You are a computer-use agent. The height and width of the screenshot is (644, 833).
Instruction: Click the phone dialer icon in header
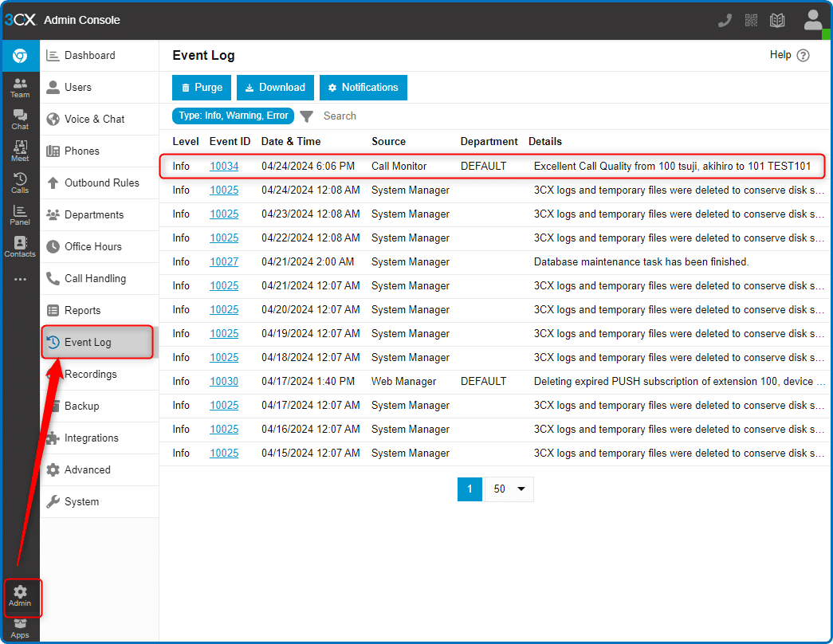pos(725,21)
